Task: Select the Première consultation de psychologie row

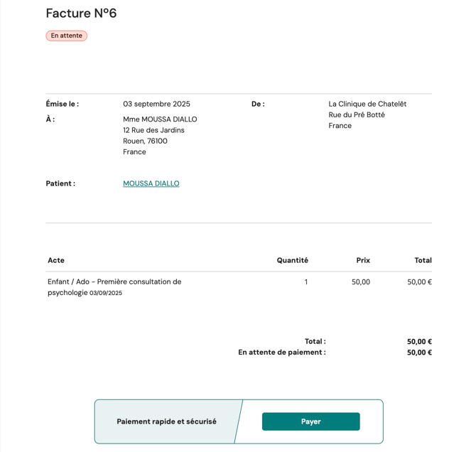Action: click(114, 286)
